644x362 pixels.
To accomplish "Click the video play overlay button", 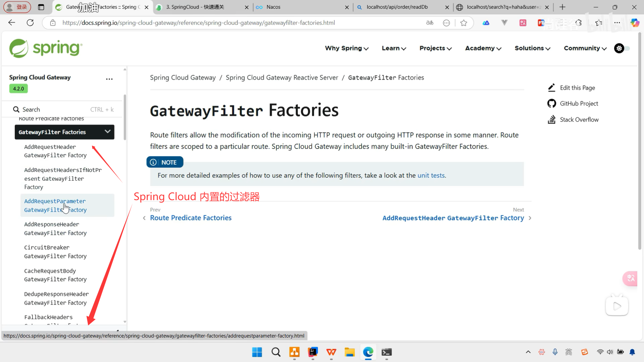I will click(616, 306).
